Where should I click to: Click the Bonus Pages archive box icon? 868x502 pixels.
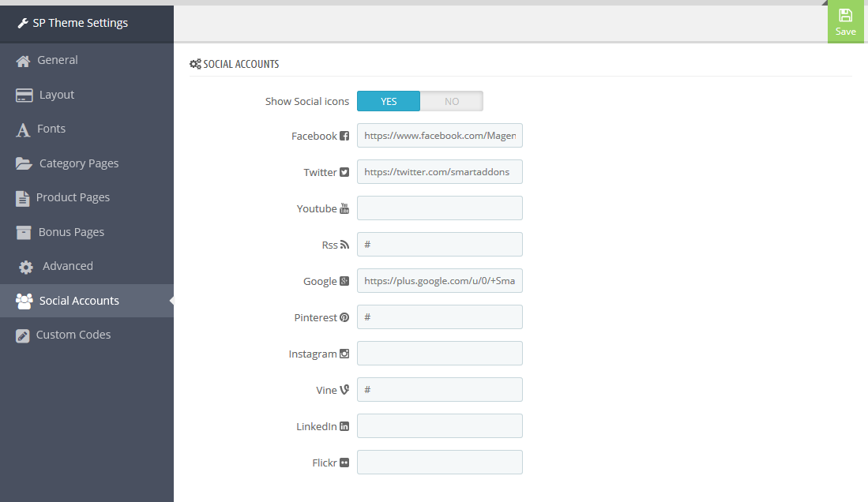24,233
